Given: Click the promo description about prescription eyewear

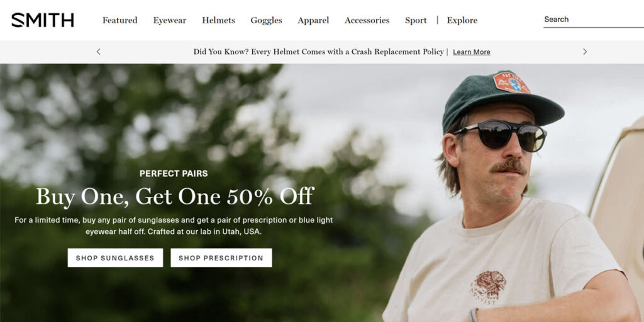Looking at the screenshot, I should click(x=174, y=226).
